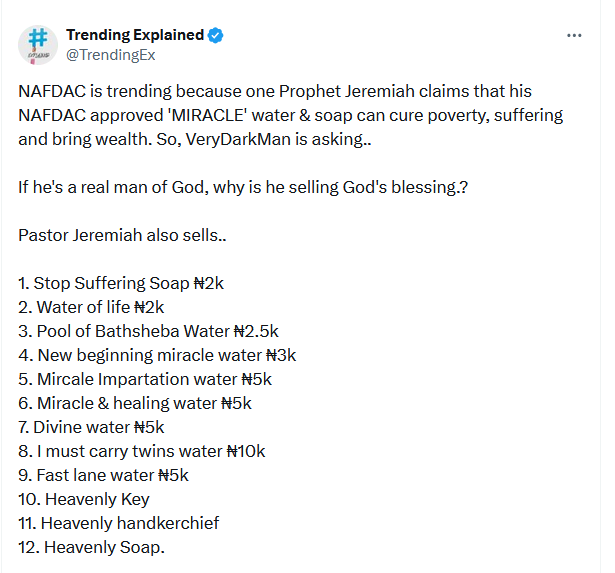Image resolution: width=615 pixels, height=573 pixels.
Task: Select the 'Miracle & healing water' line
Action: [135, 403]
